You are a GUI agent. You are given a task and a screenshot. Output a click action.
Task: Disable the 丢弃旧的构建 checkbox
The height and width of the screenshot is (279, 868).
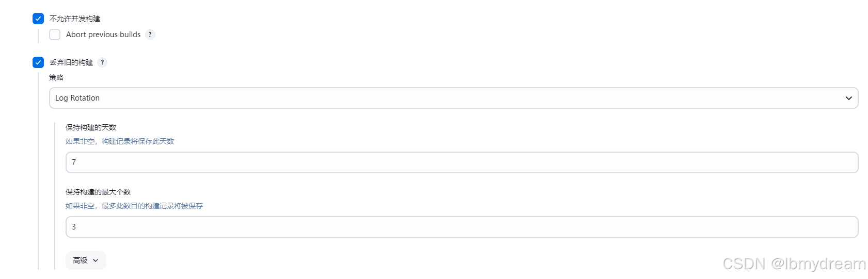pos(38,62)
